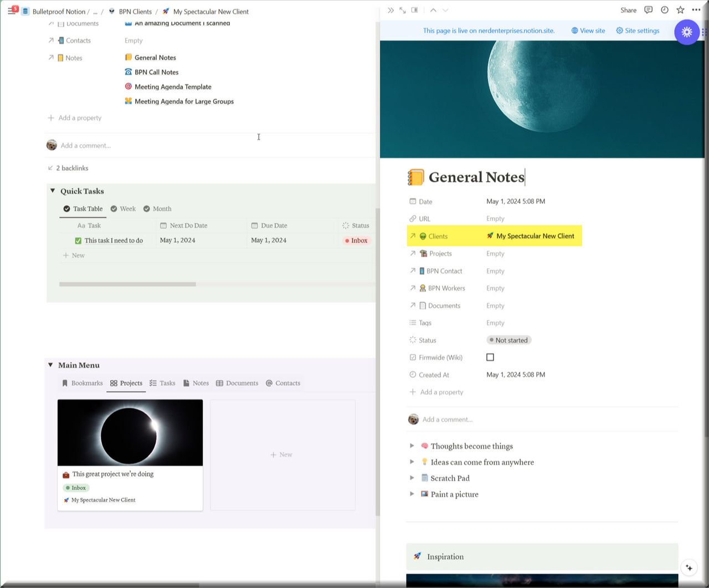Click the URL property link icon
The width and height of the screenshot is (709, 588).
coord(413,219)
